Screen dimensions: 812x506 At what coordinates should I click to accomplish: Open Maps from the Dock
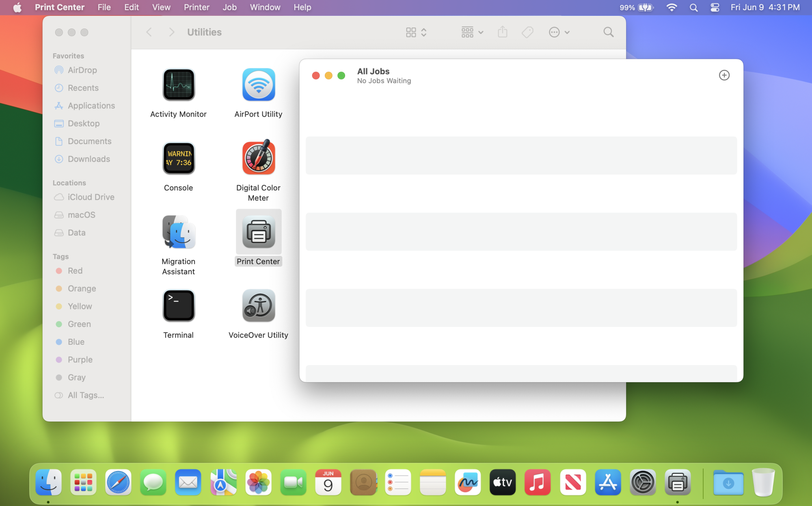click(x=223, y=482)
